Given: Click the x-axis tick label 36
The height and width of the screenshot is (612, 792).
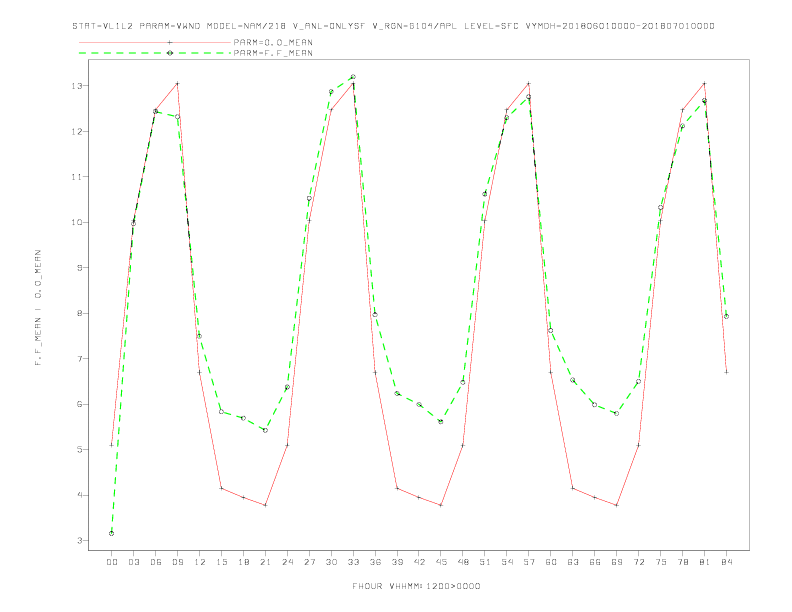Looking at the screenshot, I should 375,562.
